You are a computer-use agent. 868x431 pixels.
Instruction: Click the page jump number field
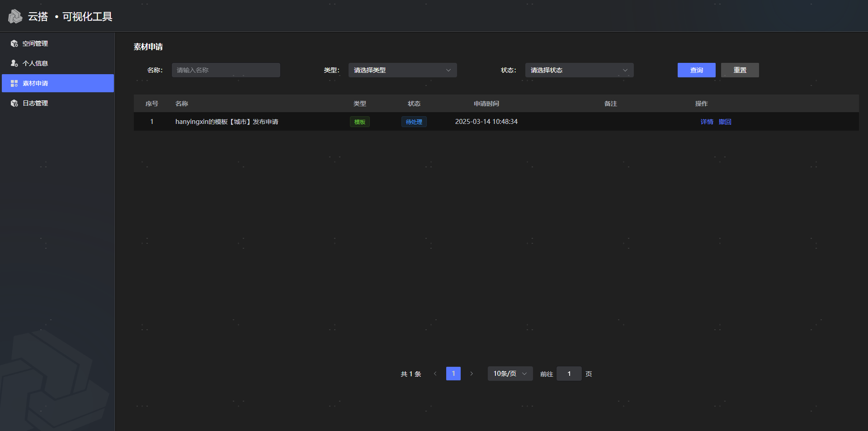pyautogui.click(x=569, y=374)
